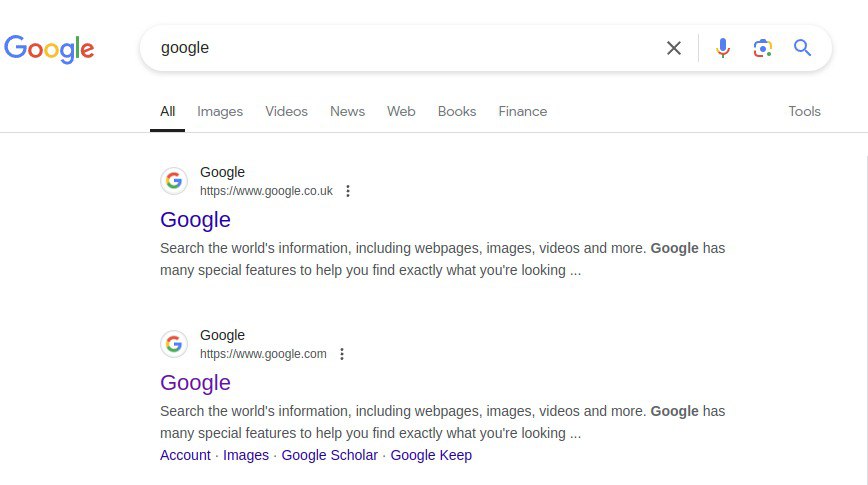Follow the Google Keep sitelink
The image size is (868, 485).
(431, 455)
